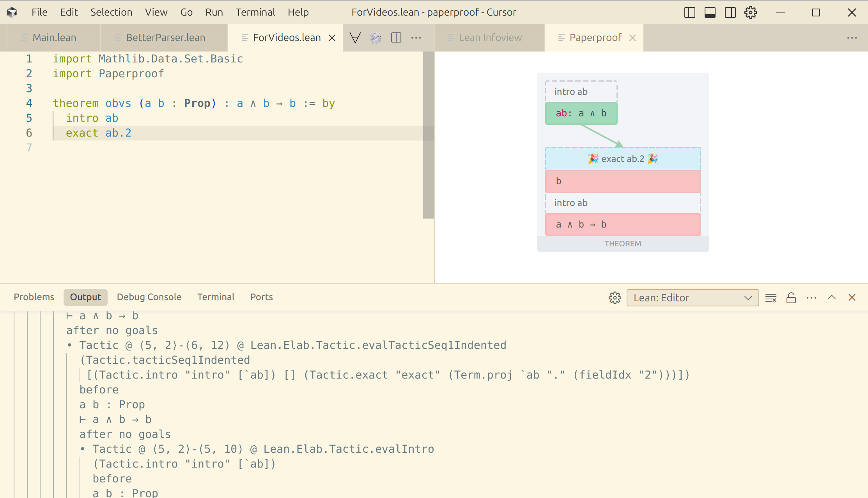
Task: Toggle the bottom panel layout button
Action: pos(710,12)
